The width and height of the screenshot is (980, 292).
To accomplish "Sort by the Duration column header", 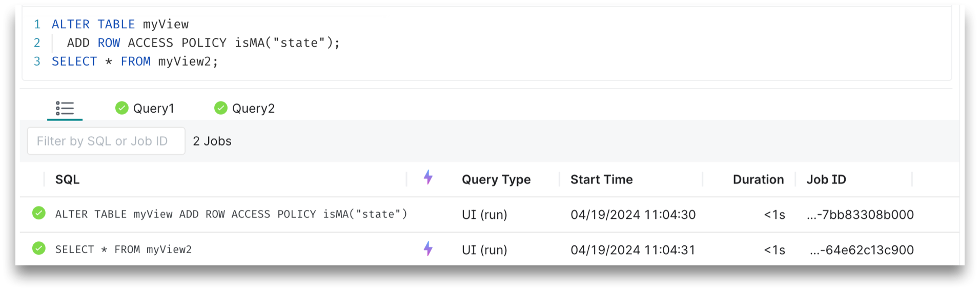I will (758, 180).
